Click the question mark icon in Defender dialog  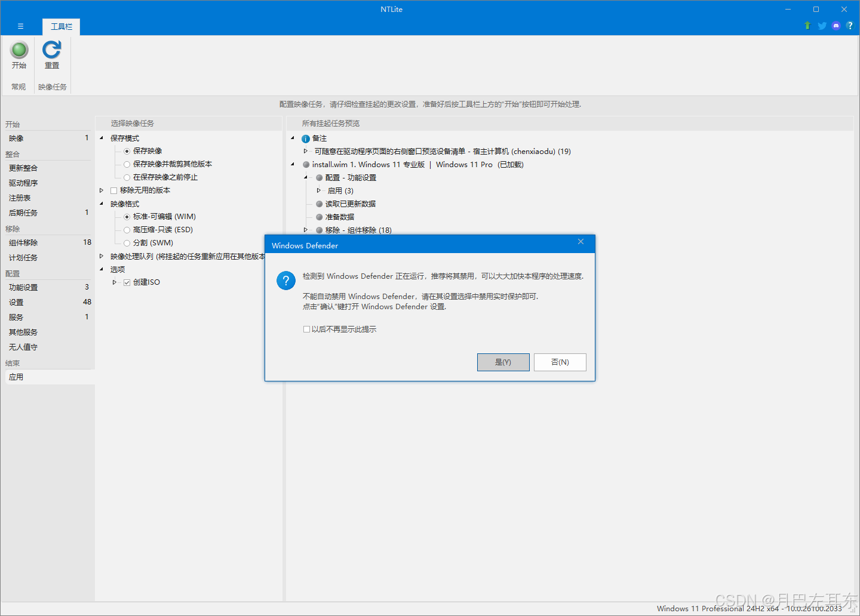286,281
